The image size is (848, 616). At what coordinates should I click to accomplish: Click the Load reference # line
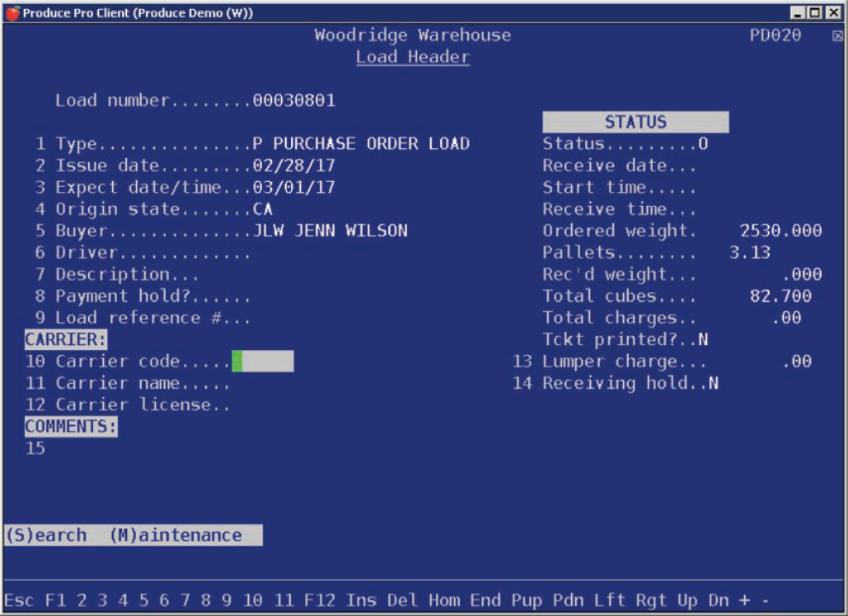click(x=143, y=318)
